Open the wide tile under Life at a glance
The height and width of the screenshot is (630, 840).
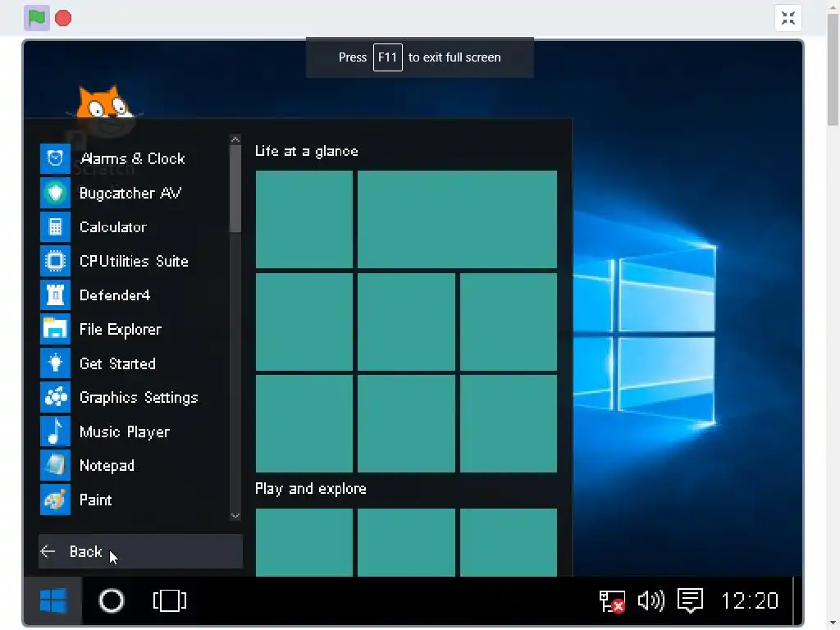click(457, 219)
